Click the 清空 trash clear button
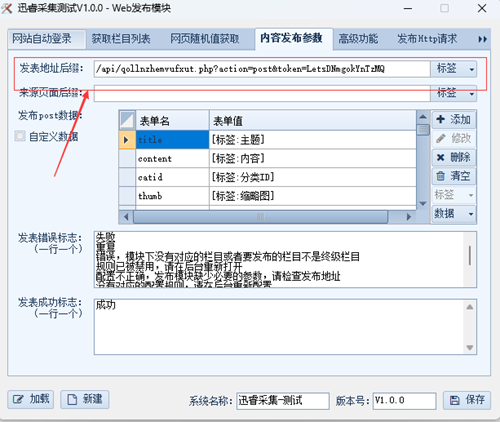 point(454,176)
